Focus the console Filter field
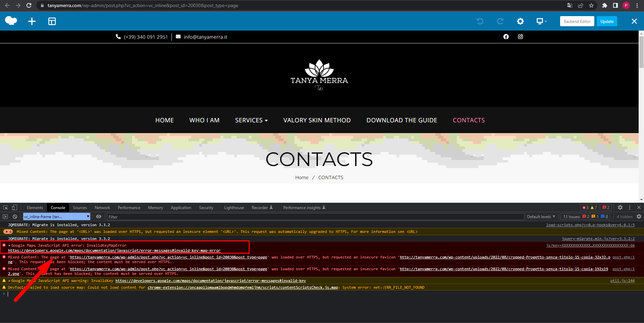 (315, 217)
